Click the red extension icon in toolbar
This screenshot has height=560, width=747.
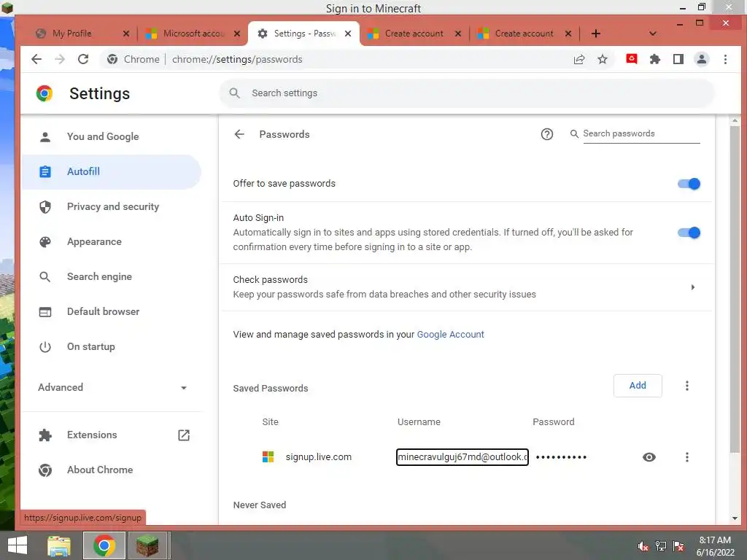point(632,59)
